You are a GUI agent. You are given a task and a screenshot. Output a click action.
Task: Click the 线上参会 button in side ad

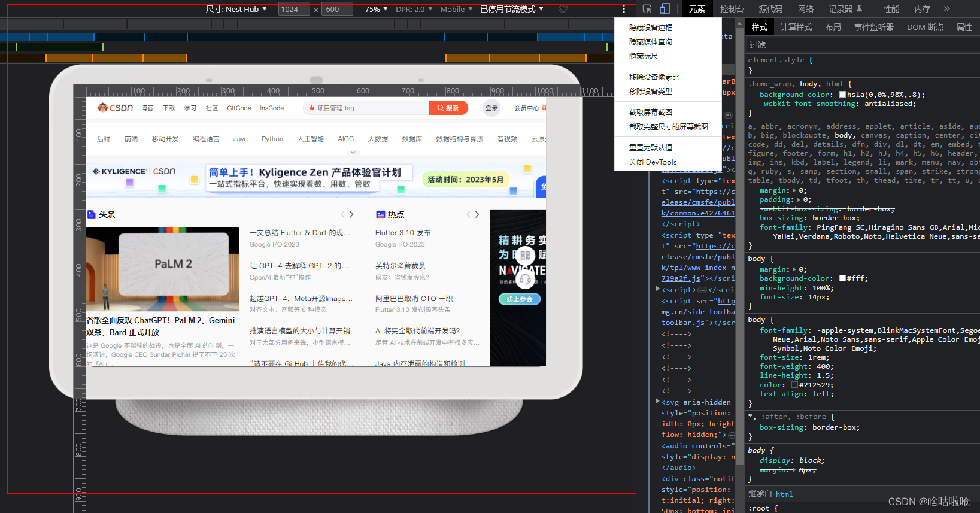tap(519, 299)
